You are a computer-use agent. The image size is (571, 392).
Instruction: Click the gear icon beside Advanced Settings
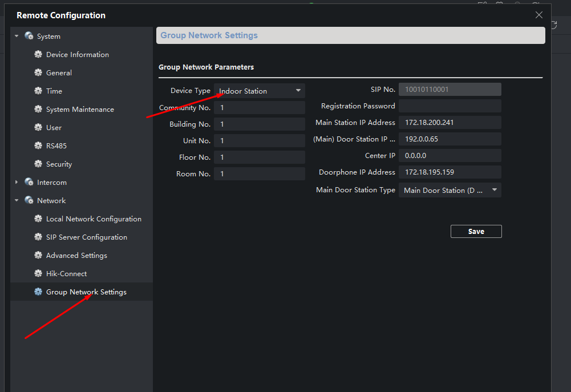click(38, 255)
